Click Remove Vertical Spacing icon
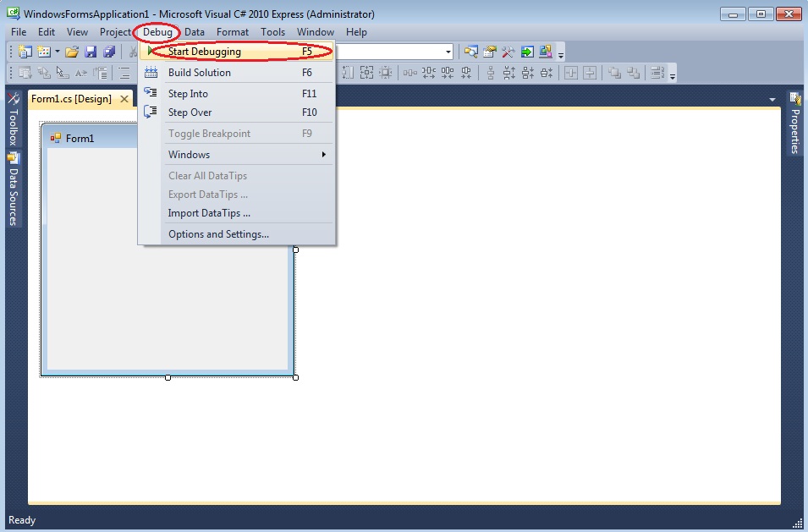Viewport: 808px width, 532px height. 547,73
